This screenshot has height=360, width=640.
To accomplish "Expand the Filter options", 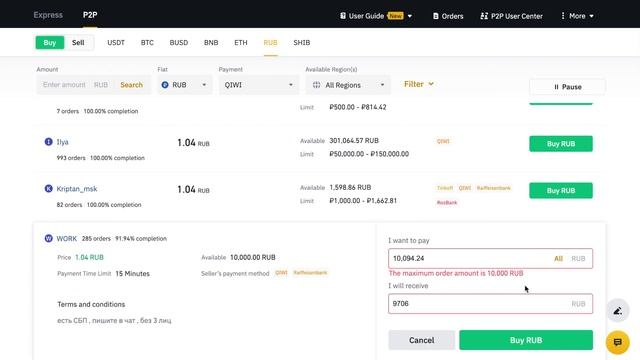I will tap(419, 84).
